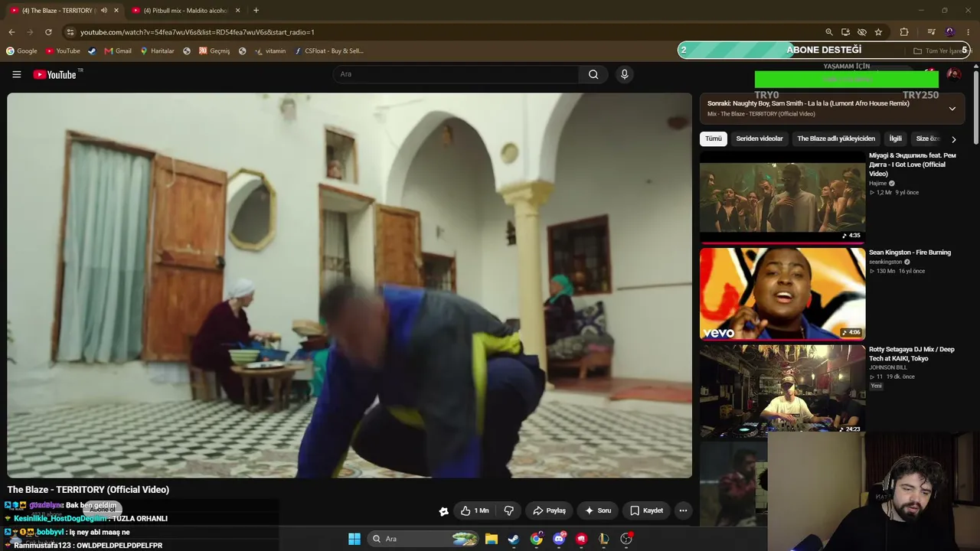The image size is (980, 551).
Task: Open the Sean Kingston Fire Burning thumbnail
Action: [x=782, y=294]
